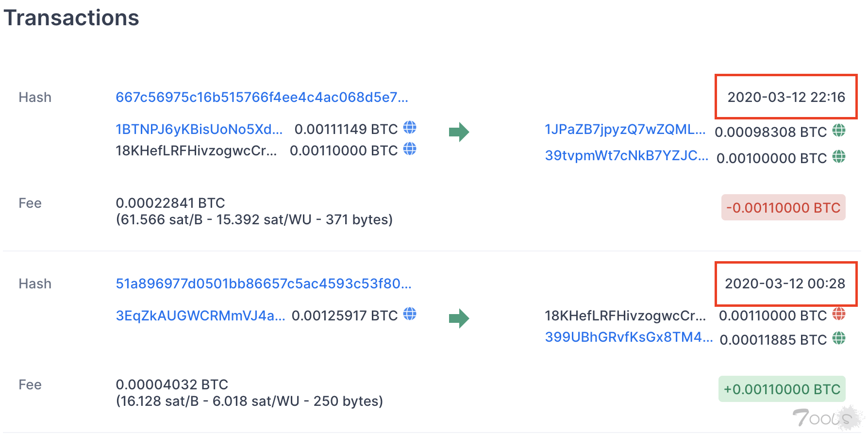Click the red -0.00110000 BTC badge
The image size is (868, 434).
pyautogui.click(x=784, y=207)
